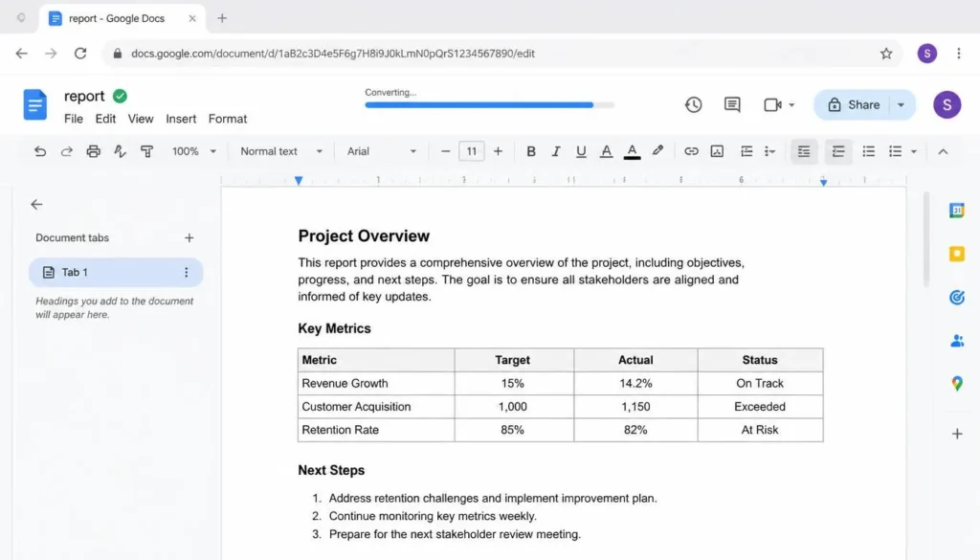This screenshot has height=560, width=980.
Task: Open the Google Maps side panel
Action: [x=956, y=384]
